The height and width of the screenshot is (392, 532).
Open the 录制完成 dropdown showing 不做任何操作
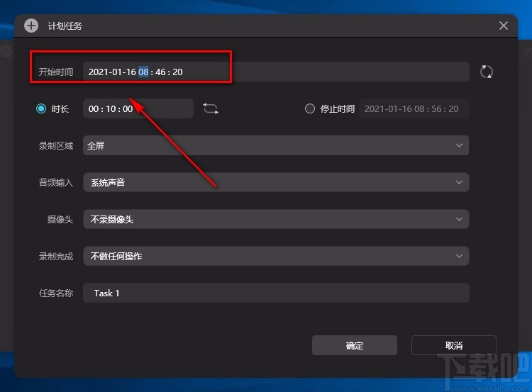coord(276,256)
